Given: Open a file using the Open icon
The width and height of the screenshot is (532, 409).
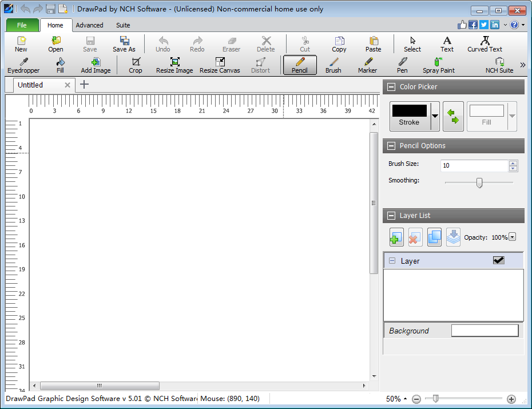Looking at the screenshot, I should (55, 44).
